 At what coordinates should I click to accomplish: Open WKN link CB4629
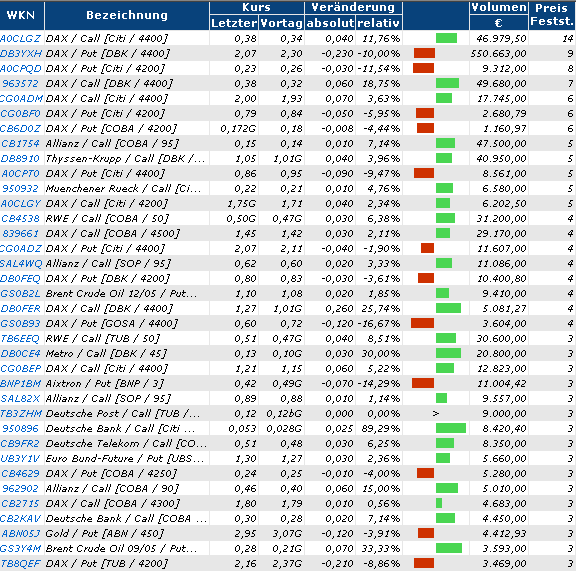pos(20,474)
